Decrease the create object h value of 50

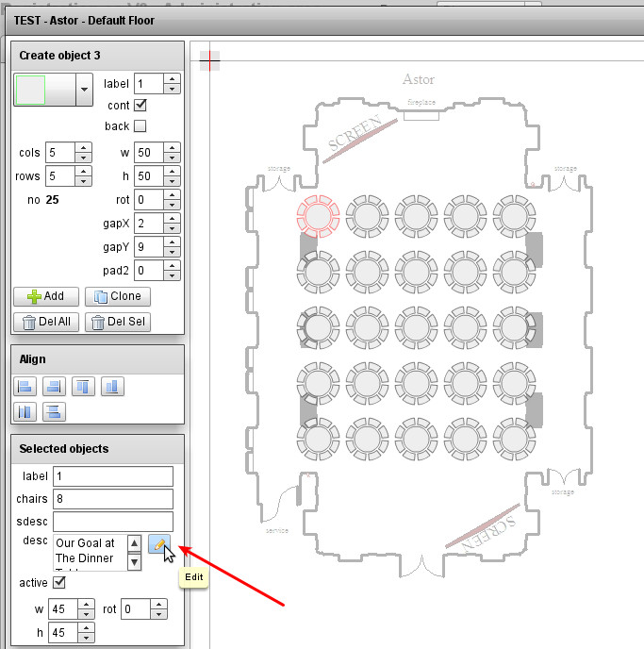point(172,181)
